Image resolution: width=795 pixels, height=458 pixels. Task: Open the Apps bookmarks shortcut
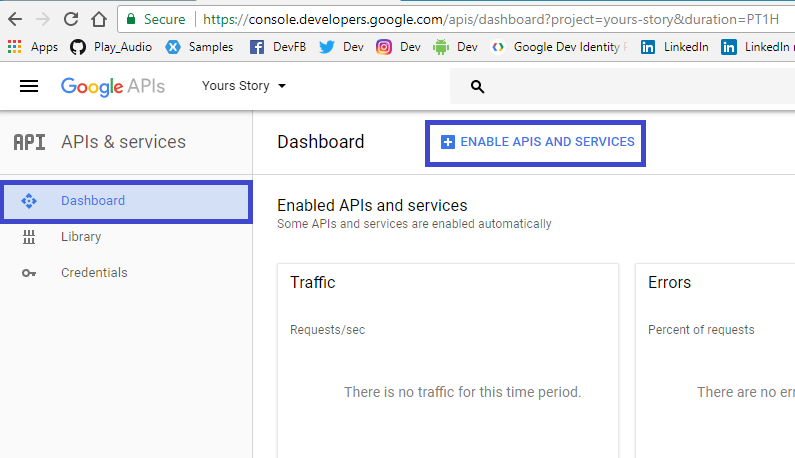33,47
